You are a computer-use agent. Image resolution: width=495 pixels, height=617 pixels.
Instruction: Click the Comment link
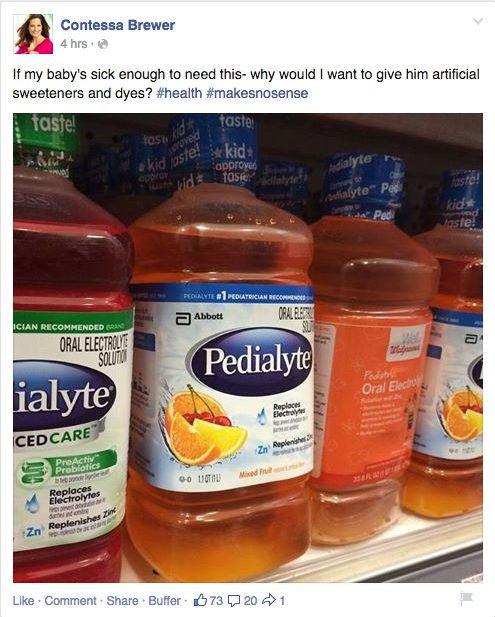pyautogui.click(x=70, y=601)
